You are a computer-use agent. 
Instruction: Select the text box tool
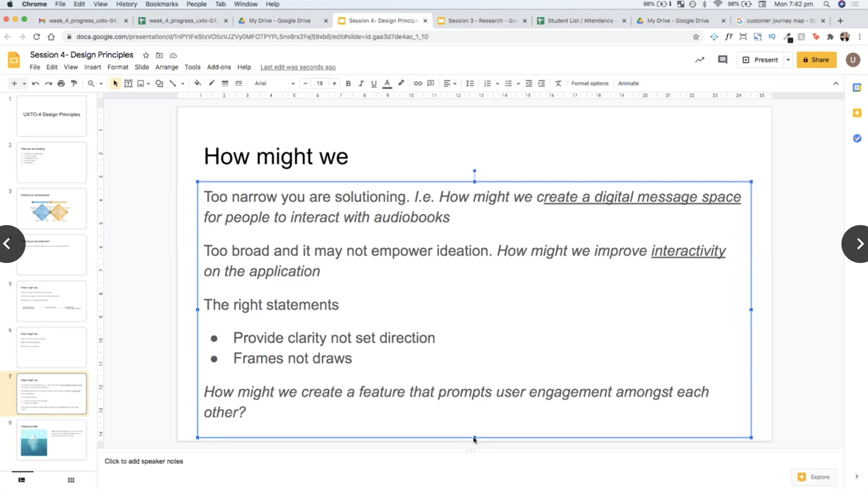(x=128, y=83)
